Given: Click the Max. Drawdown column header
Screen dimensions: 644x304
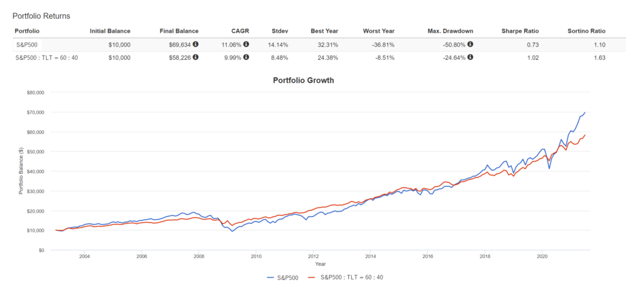Looking at the screenshot, I should (x=452, y=31).
